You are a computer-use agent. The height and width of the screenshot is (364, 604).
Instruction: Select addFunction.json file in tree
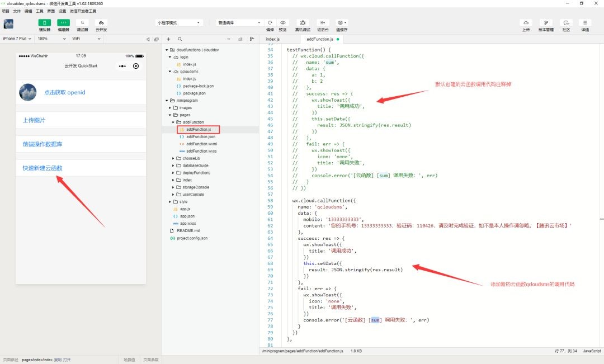[x=201, y=137]
